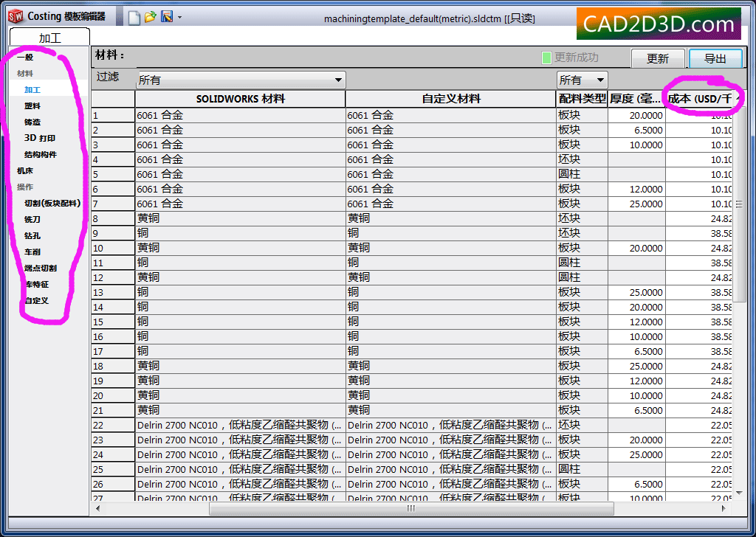Open the 铸造 materials section
This screenshot has width=756, height=537.
tap(32, 122)
